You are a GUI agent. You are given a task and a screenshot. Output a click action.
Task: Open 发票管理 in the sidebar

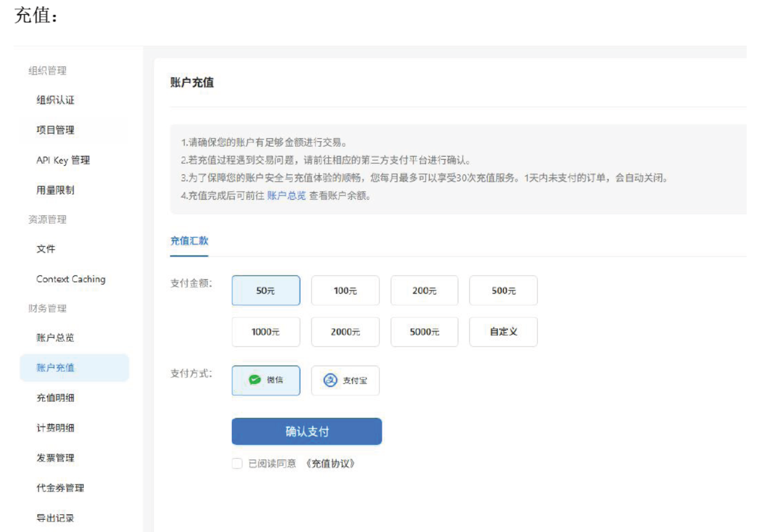pos(56,457)
